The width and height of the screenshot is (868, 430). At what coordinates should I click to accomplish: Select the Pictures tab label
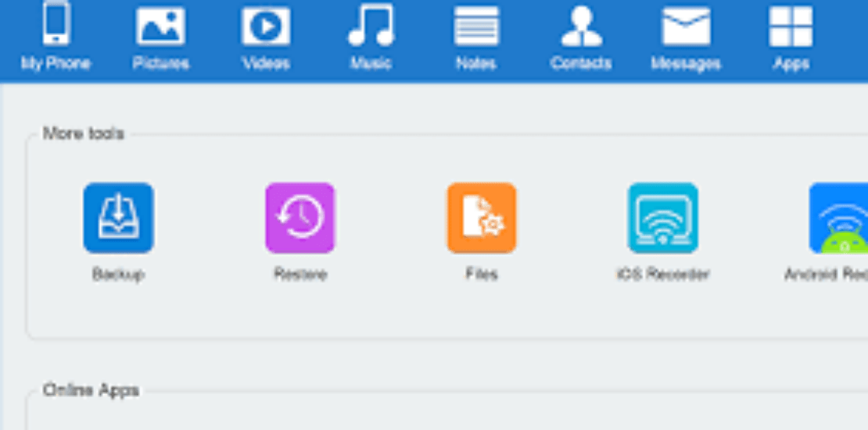[160, 63]
